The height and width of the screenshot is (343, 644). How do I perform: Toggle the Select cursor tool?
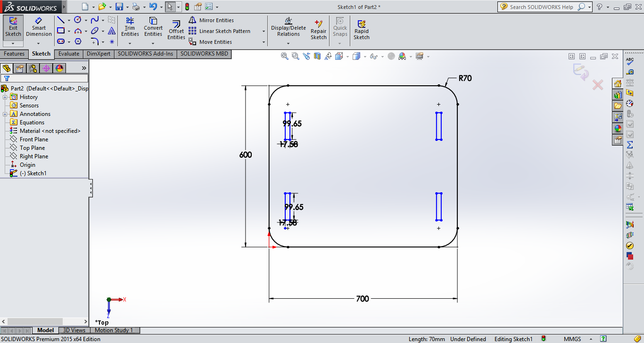click(170, 7)
